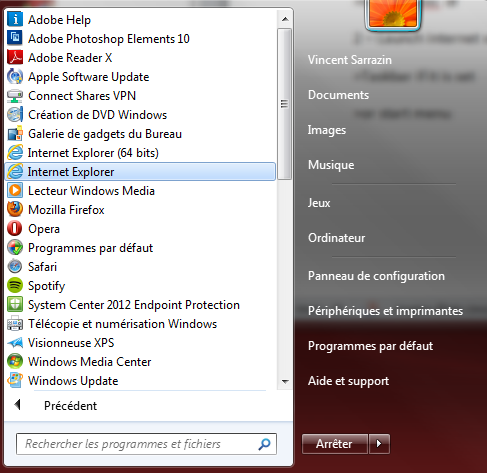Click the programs list scrollbar thumb

click(285, 104)
